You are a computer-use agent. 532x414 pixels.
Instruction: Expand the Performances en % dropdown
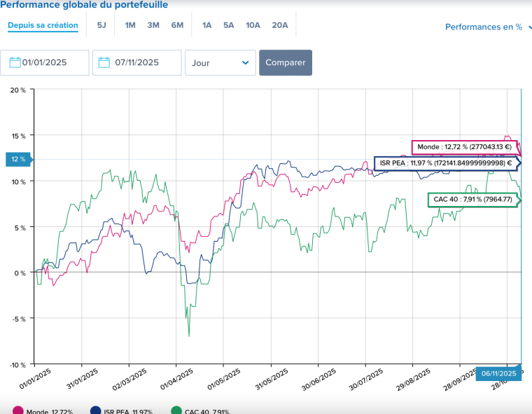pos(488,27)
